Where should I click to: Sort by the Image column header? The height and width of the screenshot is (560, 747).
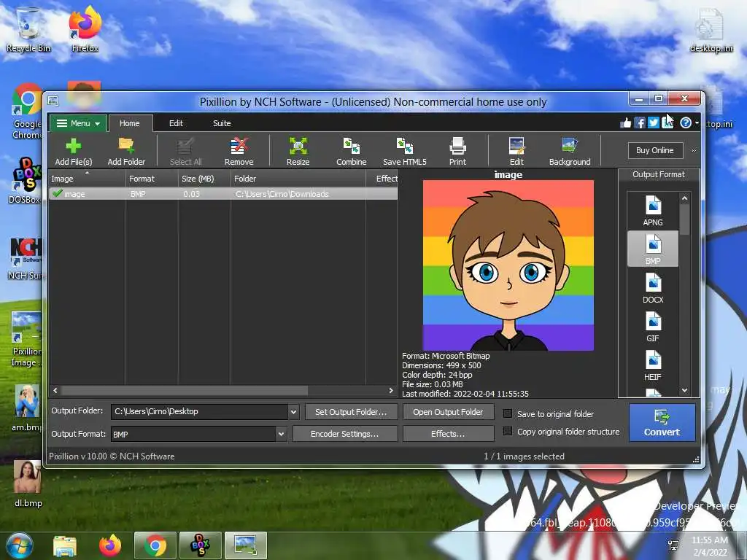(x=87, y=179)
